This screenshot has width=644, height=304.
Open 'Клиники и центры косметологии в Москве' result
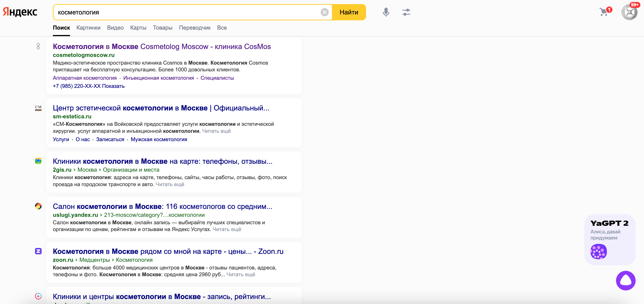point(162,297)
